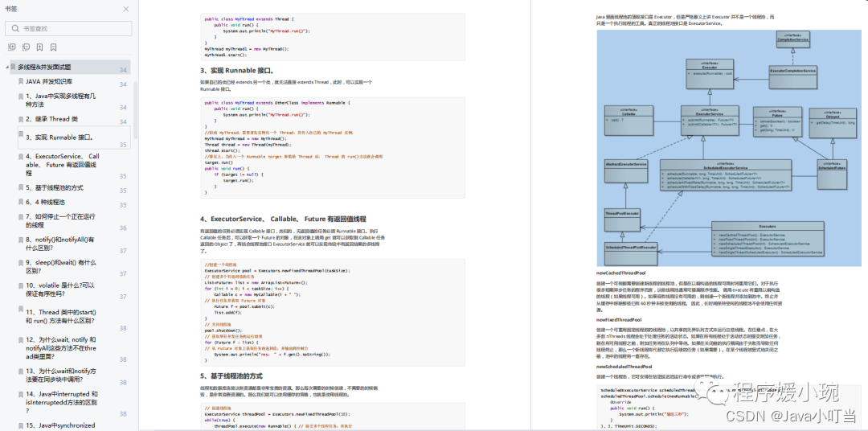The width and height of the screenshot is (868, 431).
Task: Open bookmark 1、Java中实现多线程有几种方法
Action: click(x=61, y=101)
